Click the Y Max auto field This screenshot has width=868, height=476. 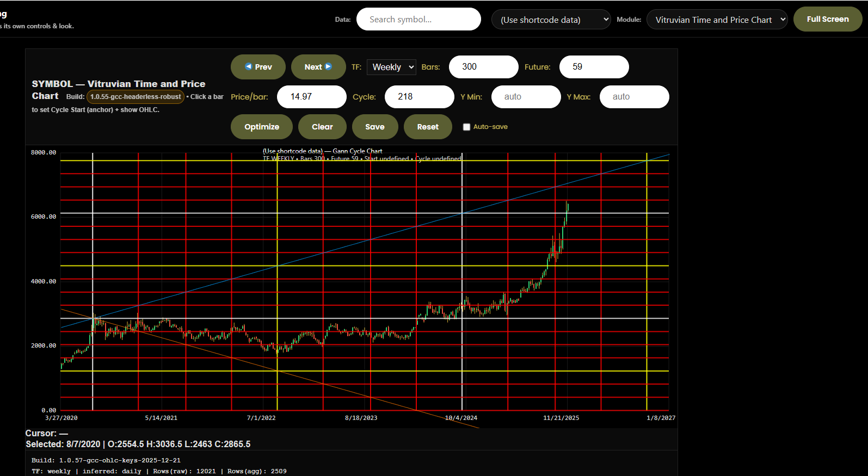pyautogui.click(x=634, y=97)
